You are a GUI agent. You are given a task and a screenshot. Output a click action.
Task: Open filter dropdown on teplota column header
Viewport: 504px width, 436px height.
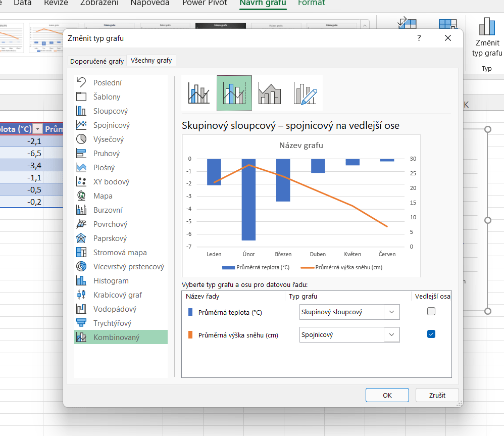click(37, 129)
